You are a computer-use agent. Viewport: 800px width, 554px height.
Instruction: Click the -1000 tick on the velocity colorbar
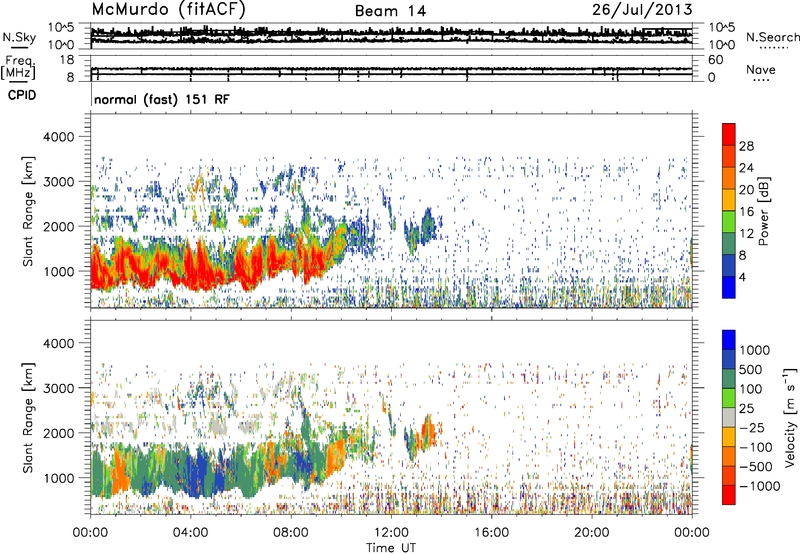tap(760, 486)
